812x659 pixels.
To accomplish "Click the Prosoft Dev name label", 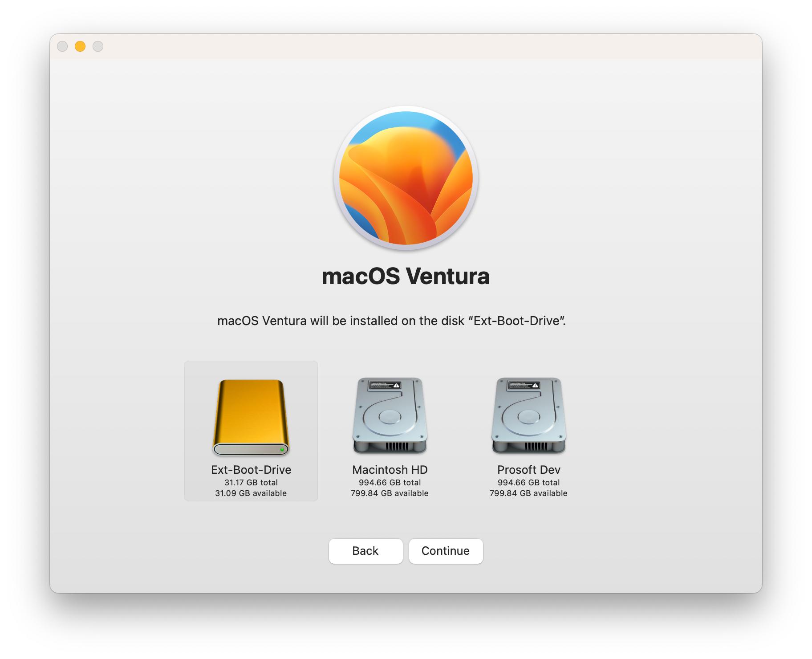I will 529,470.
